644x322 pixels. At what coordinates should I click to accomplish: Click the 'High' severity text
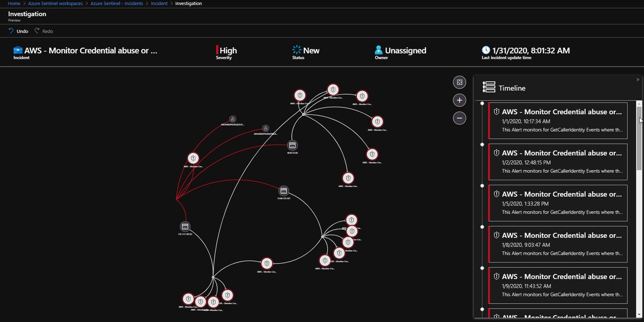228,50
